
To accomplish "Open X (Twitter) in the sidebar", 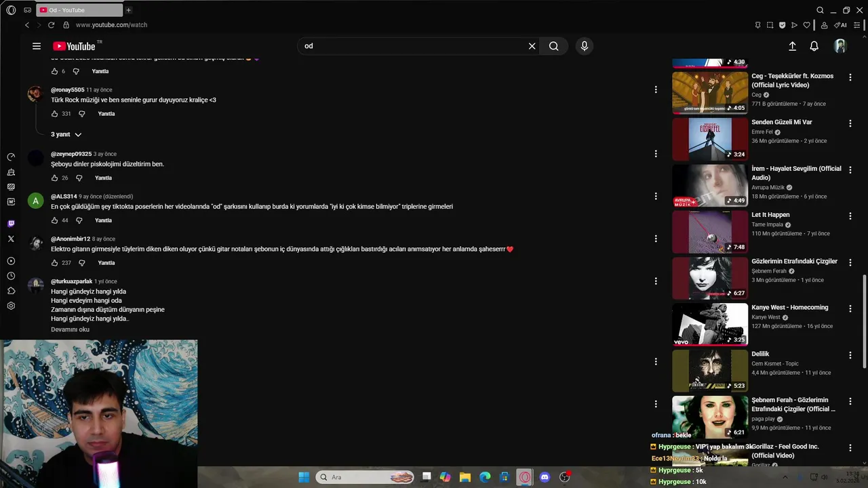I will (x=11, y=239).
